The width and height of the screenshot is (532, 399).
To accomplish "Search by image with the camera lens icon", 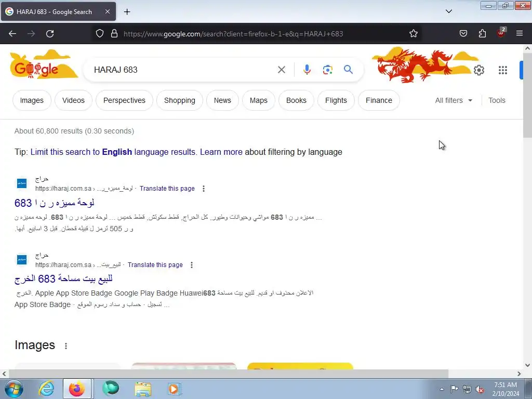I will [327, 70].
